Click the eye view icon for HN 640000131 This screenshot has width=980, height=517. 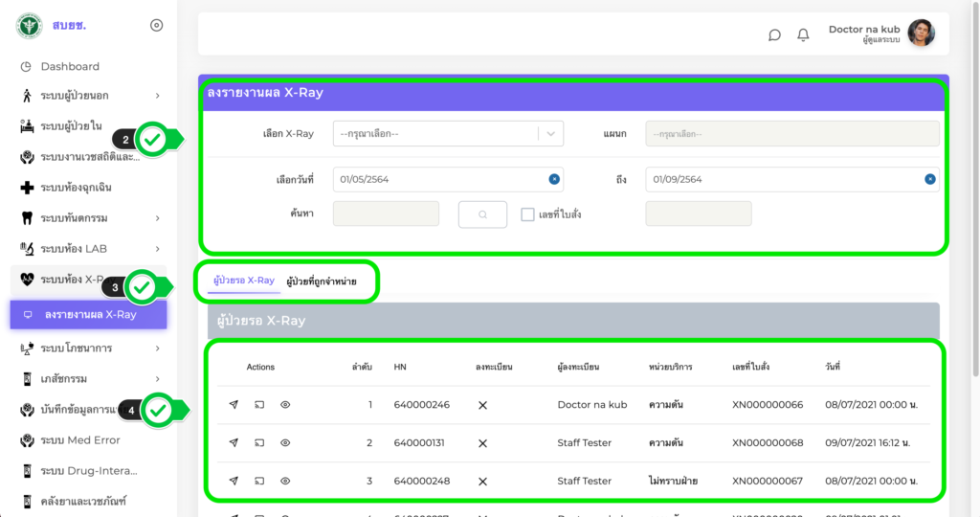pos(285,443)
